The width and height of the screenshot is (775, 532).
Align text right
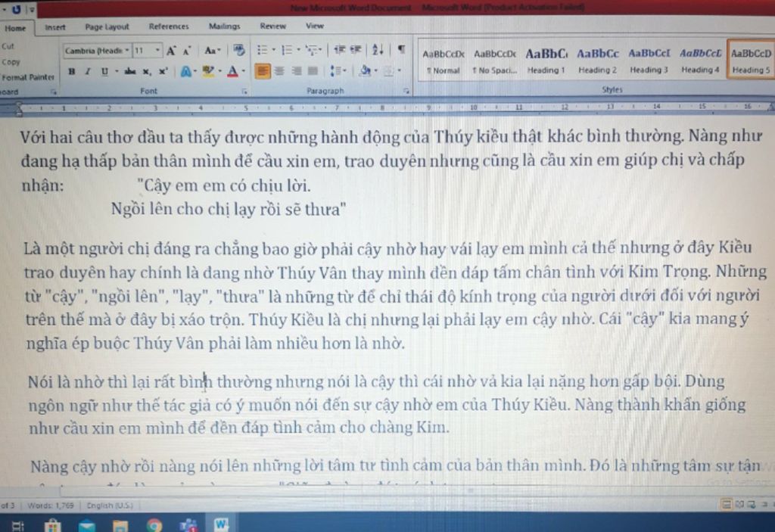click(296, 71)
